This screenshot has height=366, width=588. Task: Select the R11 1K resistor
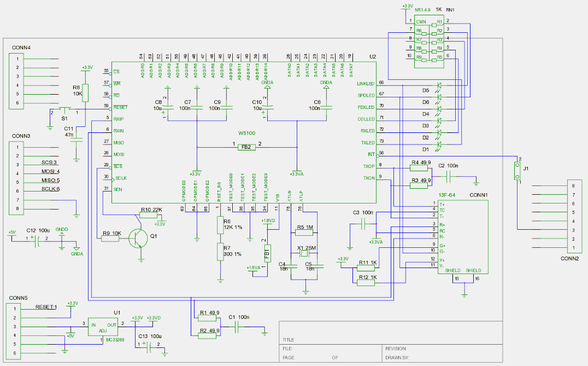(x=366, y=268)
